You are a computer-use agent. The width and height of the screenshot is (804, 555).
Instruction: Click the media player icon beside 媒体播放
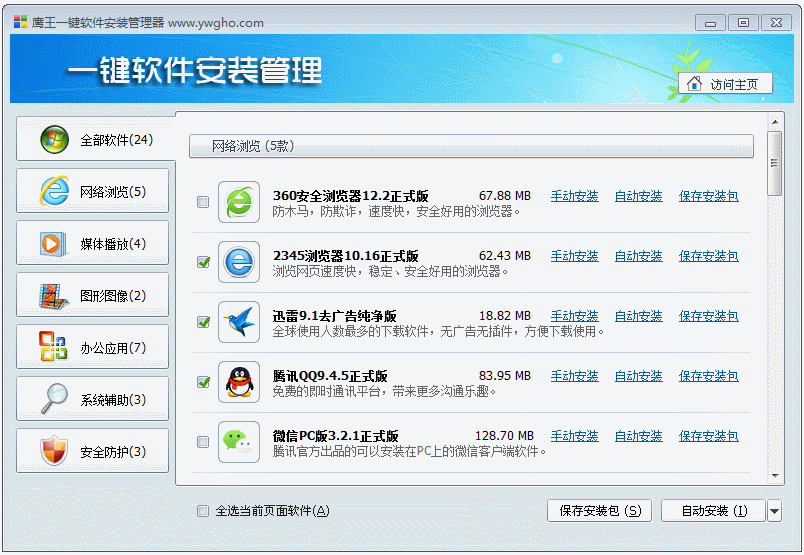click(x=53, y=244)
